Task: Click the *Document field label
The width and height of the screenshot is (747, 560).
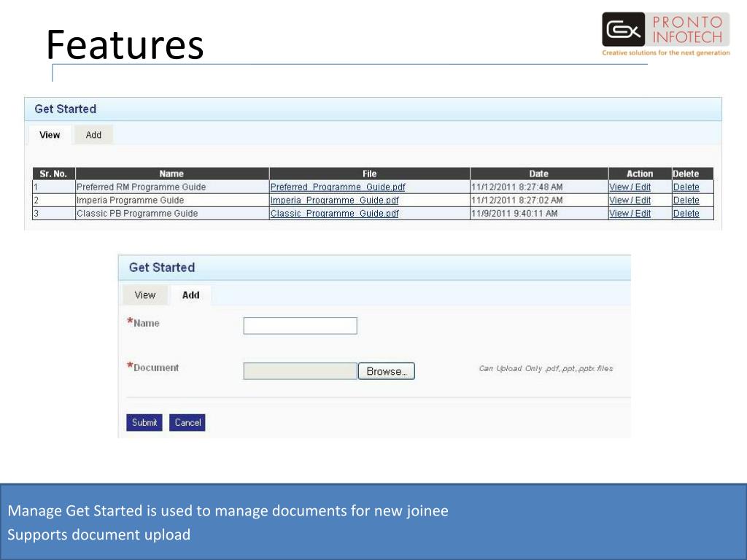Action: 153,367
